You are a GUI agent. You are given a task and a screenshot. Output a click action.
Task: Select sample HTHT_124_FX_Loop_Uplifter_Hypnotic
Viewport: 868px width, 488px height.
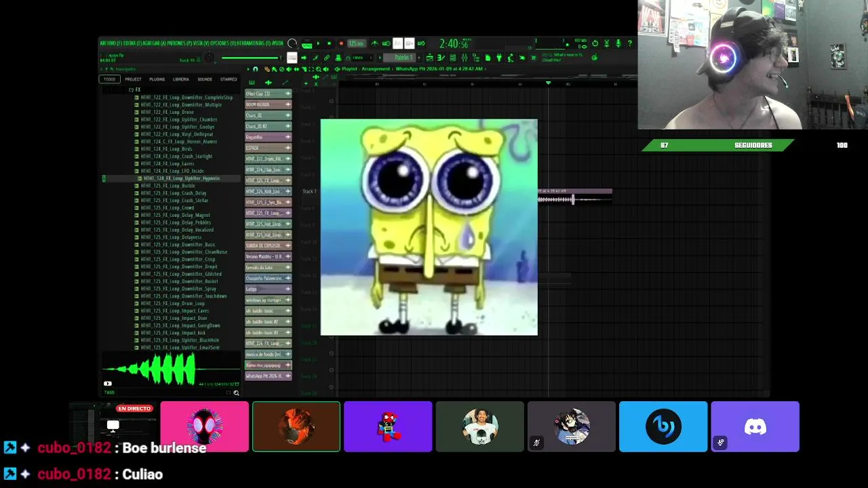182,178
